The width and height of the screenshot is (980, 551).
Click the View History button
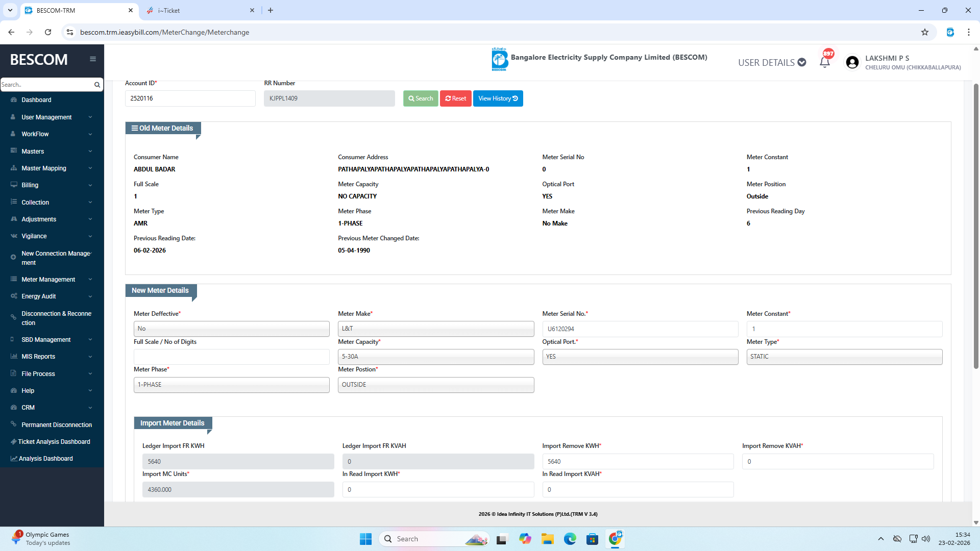coord(498,98)
